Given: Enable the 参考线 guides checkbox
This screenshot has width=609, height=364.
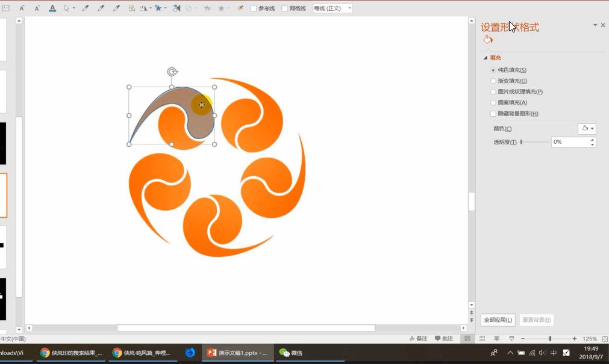Looking at the screenshot, I should (254, 8).
